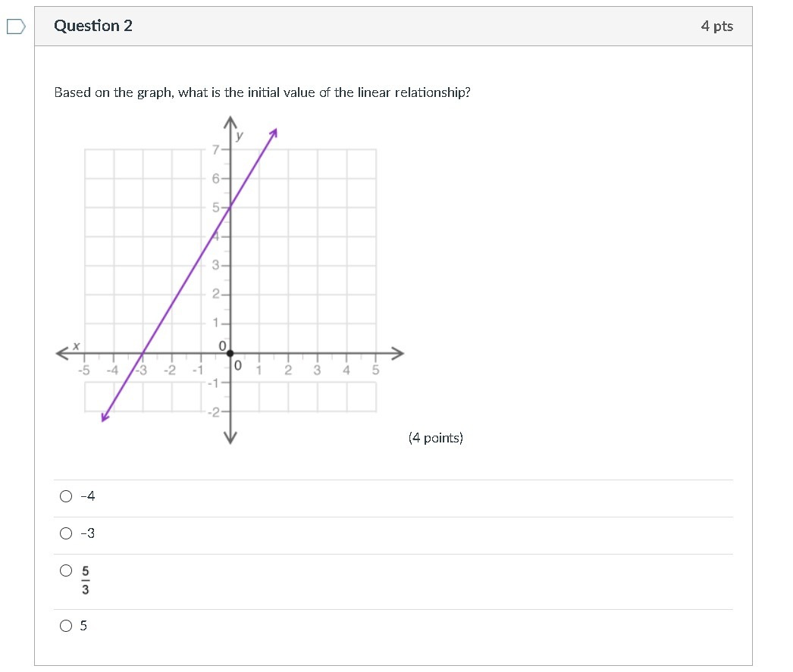This screenshot has height=672, width=793.
Task: Click the x-intercept at -3 on graph
Action: point(143,353)
